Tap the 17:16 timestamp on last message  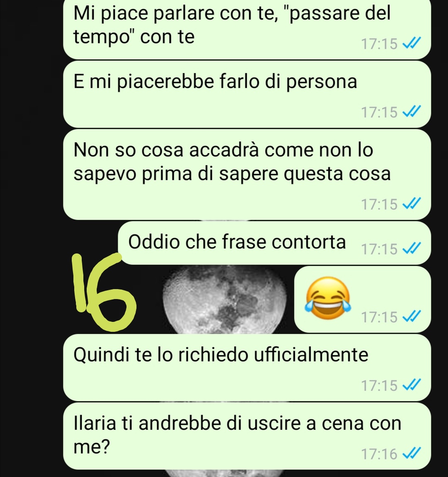point(379,454)
